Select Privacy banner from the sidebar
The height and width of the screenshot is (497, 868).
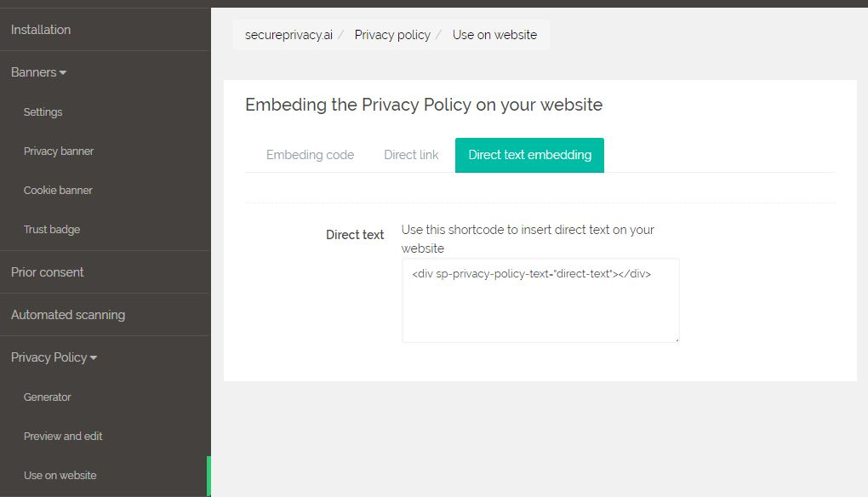pyautogui.click(x=58, y=151)
